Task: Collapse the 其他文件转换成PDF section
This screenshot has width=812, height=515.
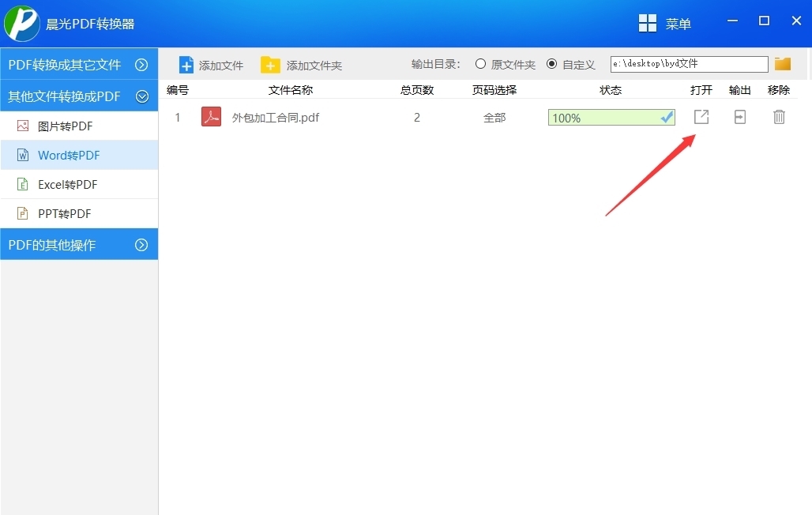Action: 79,96
